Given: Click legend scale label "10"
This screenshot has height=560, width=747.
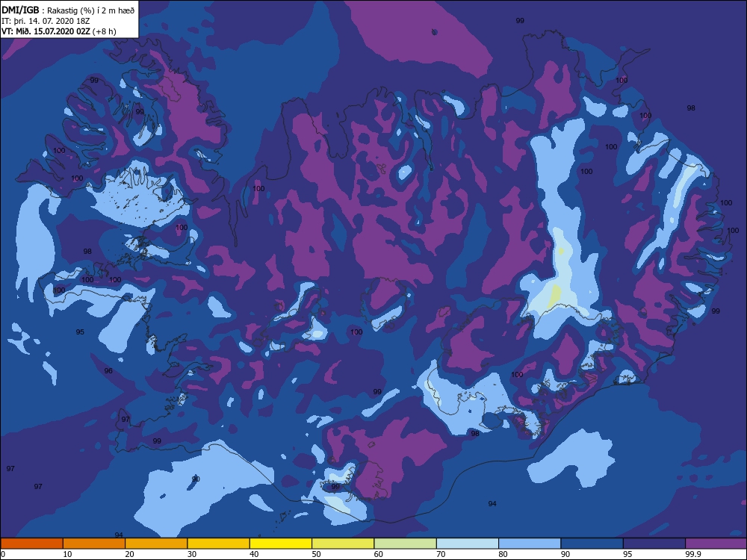Looking at the screenshot, I should (x=68, y=554).
